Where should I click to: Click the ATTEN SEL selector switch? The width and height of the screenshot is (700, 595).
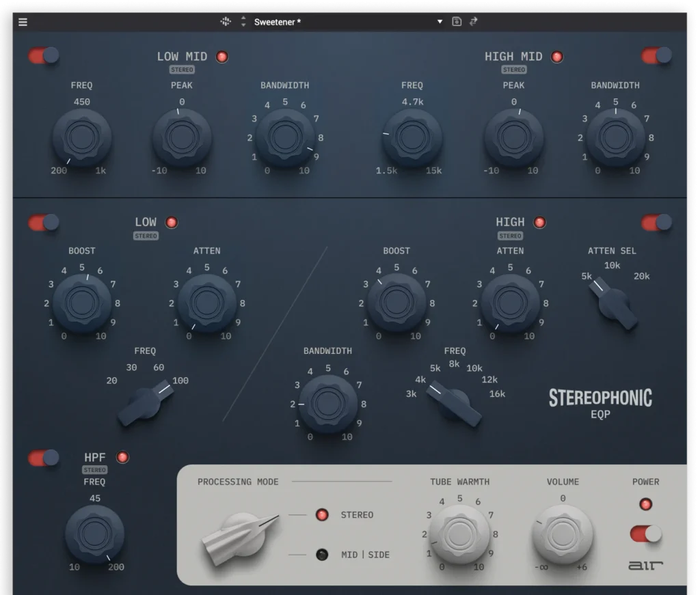point(613,304)
